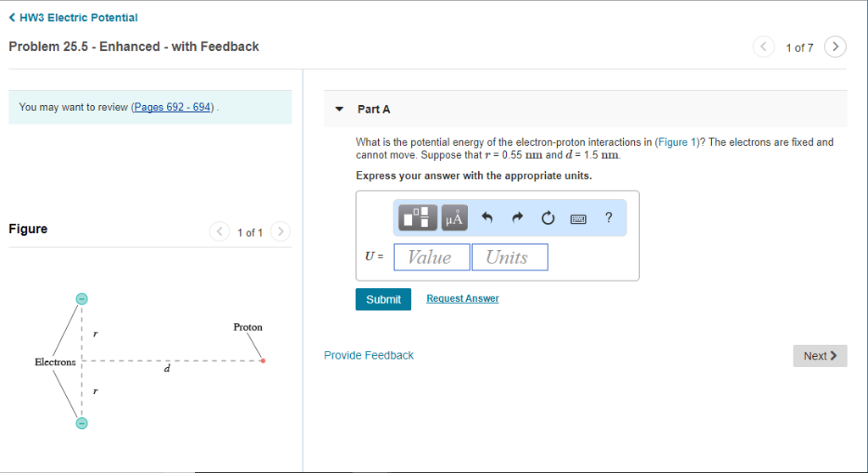Go to previous problem using top arrow

[764, 47]
